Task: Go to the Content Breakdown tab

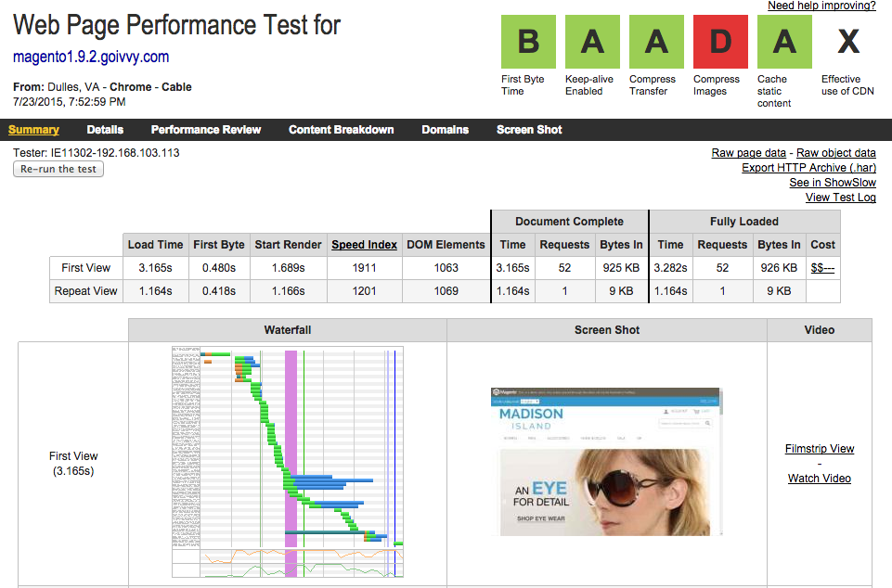Action: click(x=342, y=130)
